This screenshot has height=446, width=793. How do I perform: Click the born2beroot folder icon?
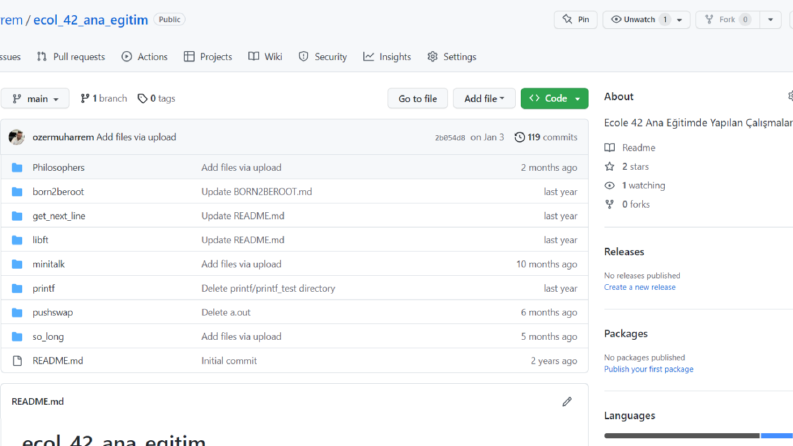point(17,192)
